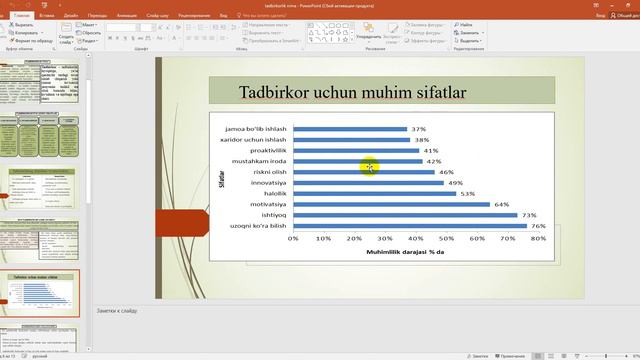This screenshot has height=360, width=640.
Task: Click Вход sign-in link
Action: [x=600, y=16]
